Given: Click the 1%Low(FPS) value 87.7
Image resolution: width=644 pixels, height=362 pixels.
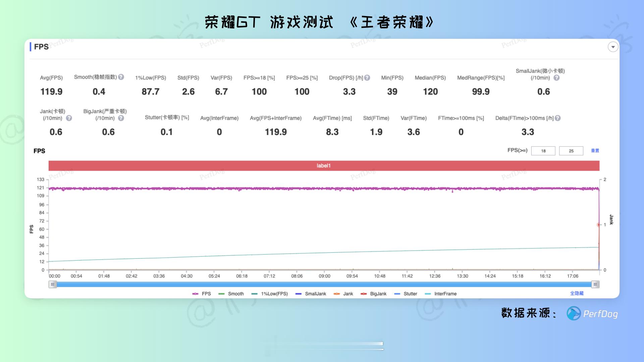Looking at the screenshot, I should coord(151,92).
